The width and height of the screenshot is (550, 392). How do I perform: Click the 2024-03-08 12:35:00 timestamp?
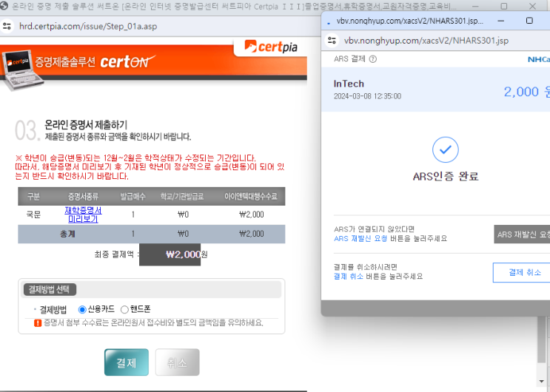(x=367, y=96)
